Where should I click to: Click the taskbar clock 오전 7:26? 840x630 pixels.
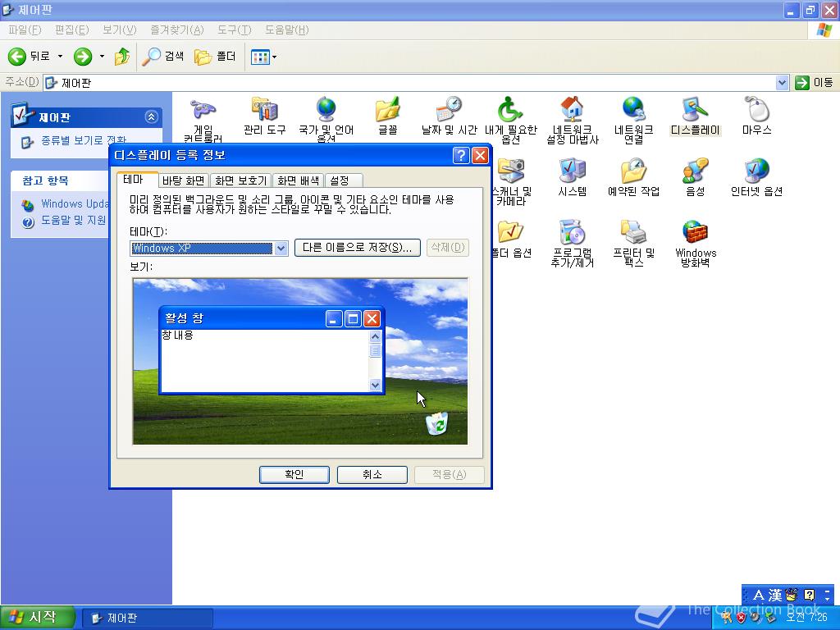click(806, 618)
